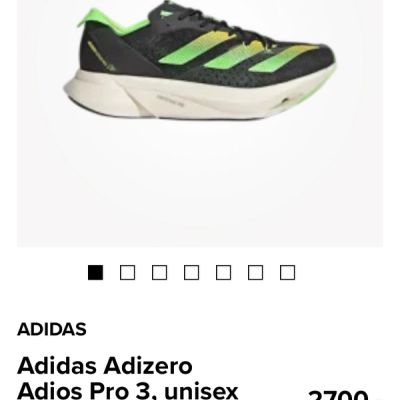400x400 pixels.
Task: Go to the seventh gallery indicator square
Action: click(287, 272)
